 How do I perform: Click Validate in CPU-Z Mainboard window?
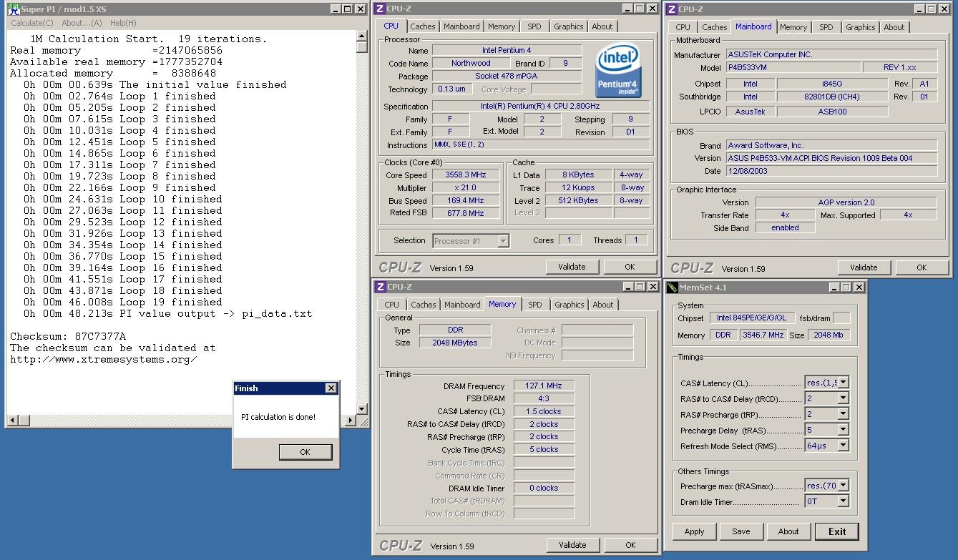864,267
